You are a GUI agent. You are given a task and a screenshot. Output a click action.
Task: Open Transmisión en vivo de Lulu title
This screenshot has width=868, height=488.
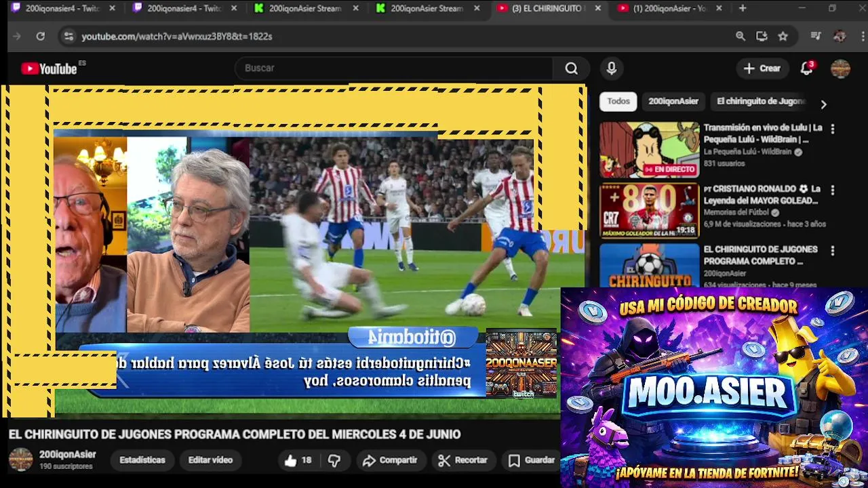click(763, 134)
